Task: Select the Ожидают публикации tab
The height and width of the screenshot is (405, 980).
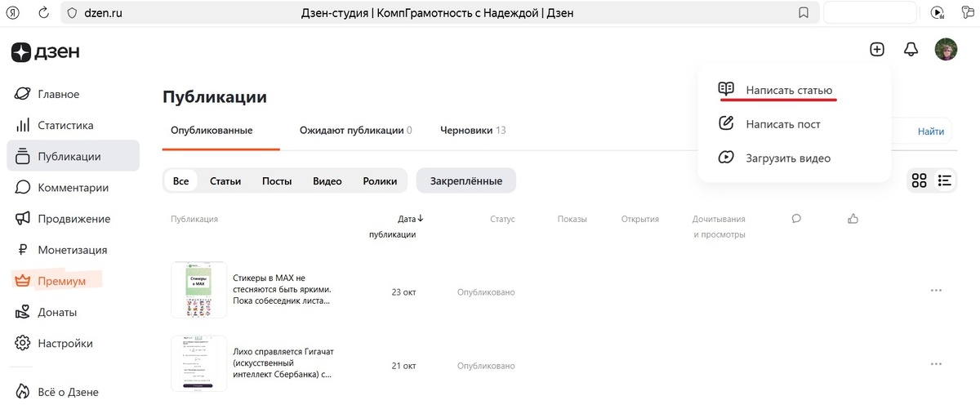Action: tap(355, 130)
